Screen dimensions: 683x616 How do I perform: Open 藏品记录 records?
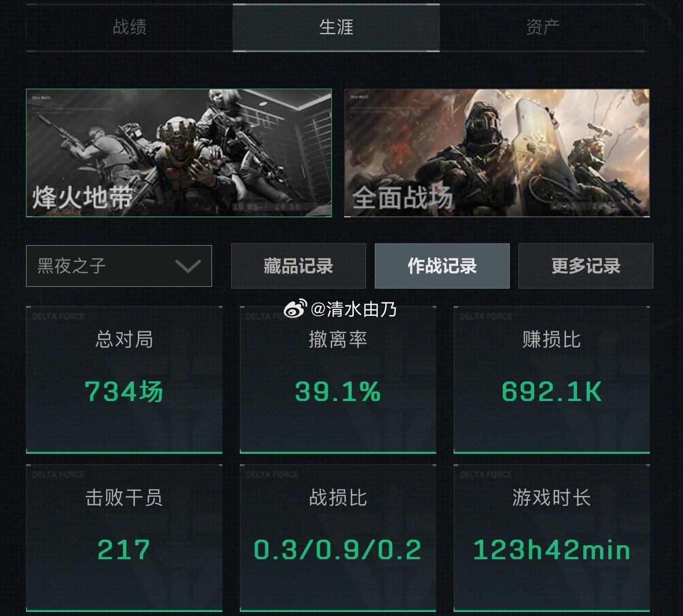point(298,266)
